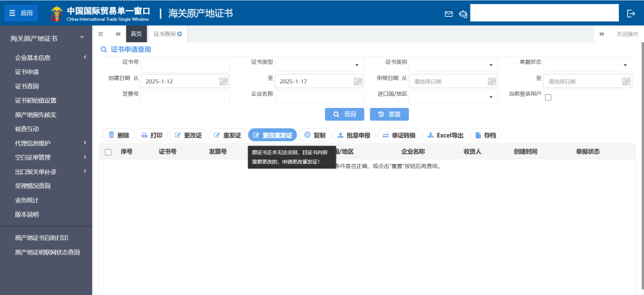Expand 出口报关单补录 in sidebar
This screenshot has width=644, height=295.
(46, 172)
